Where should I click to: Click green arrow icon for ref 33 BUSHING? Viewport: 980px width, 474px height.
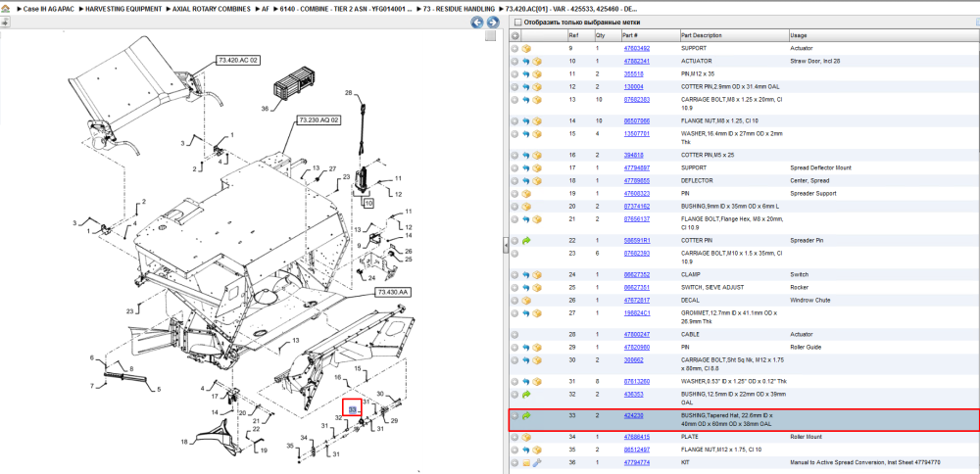point(526,415)
